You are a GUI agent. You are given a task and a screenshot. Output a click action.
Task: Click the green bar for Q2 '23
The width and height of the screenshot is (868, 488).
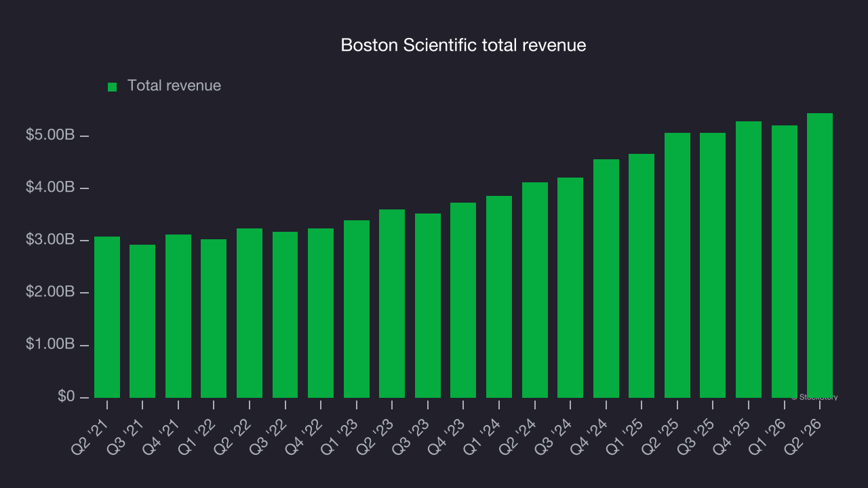click(x=392, y=304)
